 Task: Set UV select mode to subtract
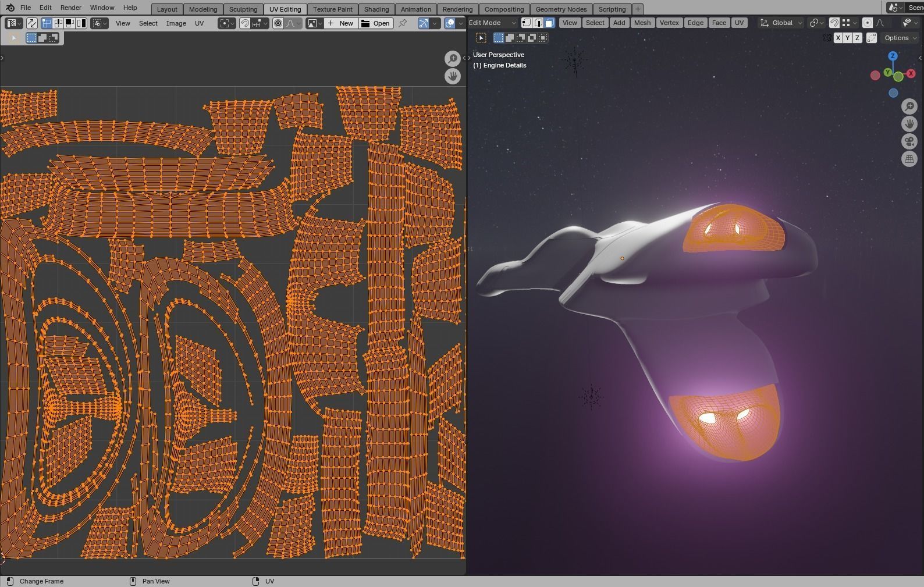[x=54, y=38]
